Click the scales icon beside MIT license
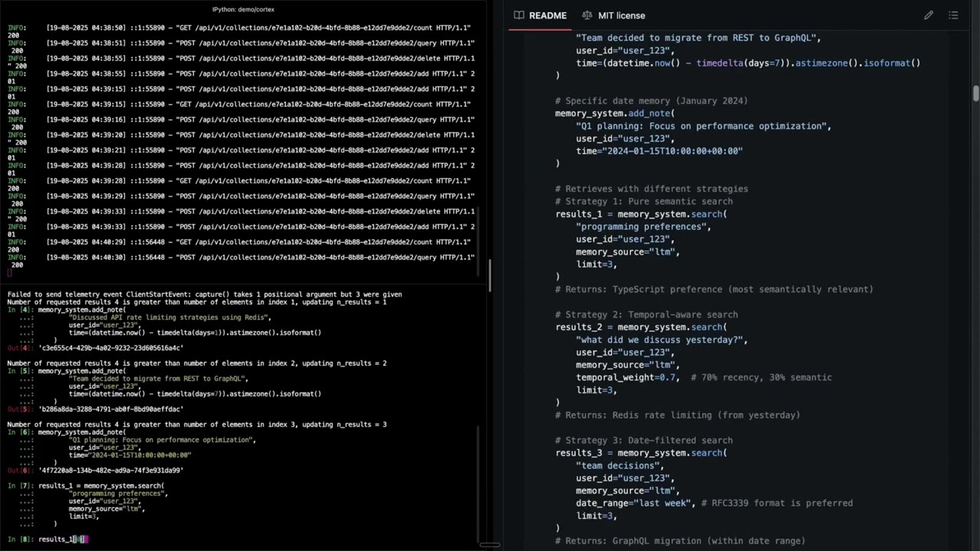The image size is (980, 551). tap(587, 15)
